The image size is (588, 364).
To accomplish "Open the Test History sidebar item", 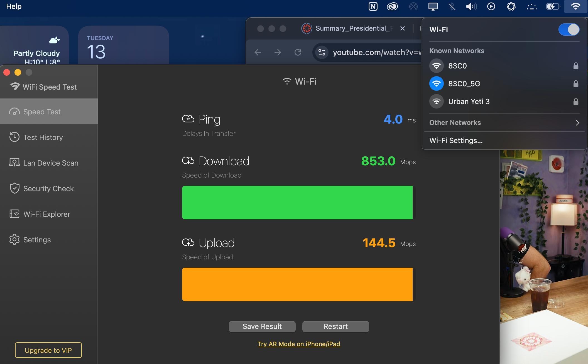I will pyautogui.click(x=43, y=137).
